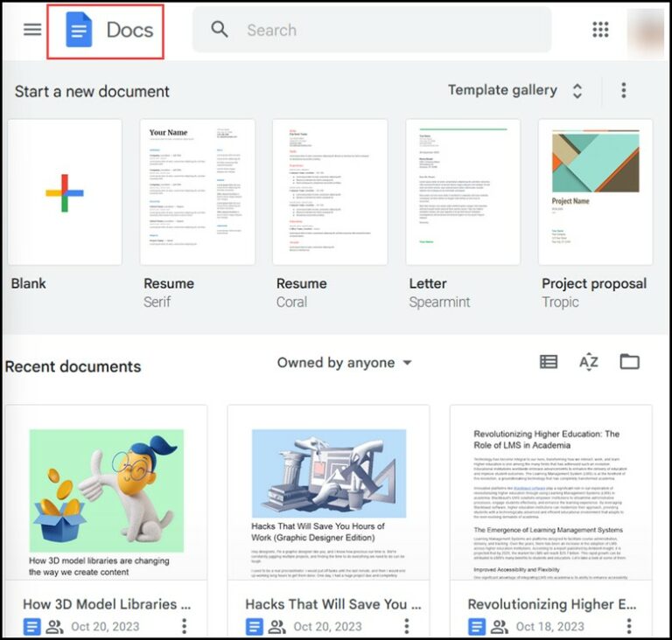Open more options for Revolutionizing Higher Education doc
This screenshot has width=672, height=640.
click(628, 626)
